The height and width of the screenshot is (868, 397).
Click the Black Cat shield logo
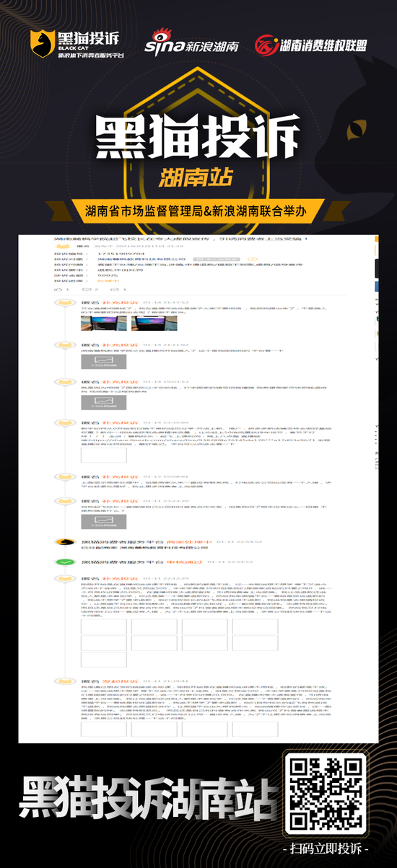(x=43, y=45)
